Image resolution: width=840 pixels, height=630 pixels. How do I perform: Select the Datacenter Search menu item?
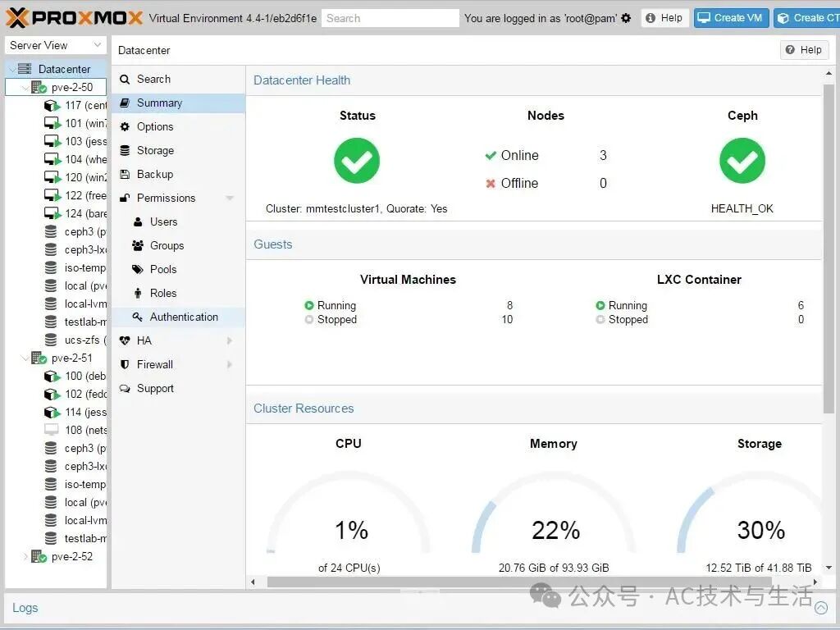pyautogui.click(x=178, y=80)
